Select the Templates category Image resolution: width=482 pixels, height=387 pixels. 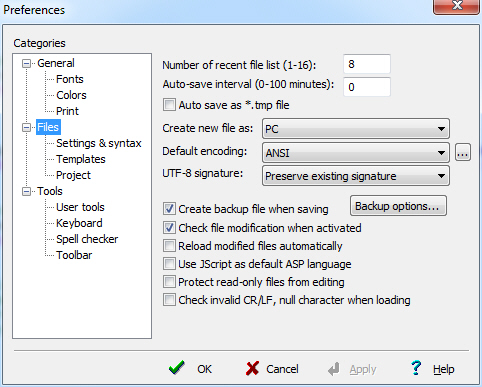click(x=81, y=159)
